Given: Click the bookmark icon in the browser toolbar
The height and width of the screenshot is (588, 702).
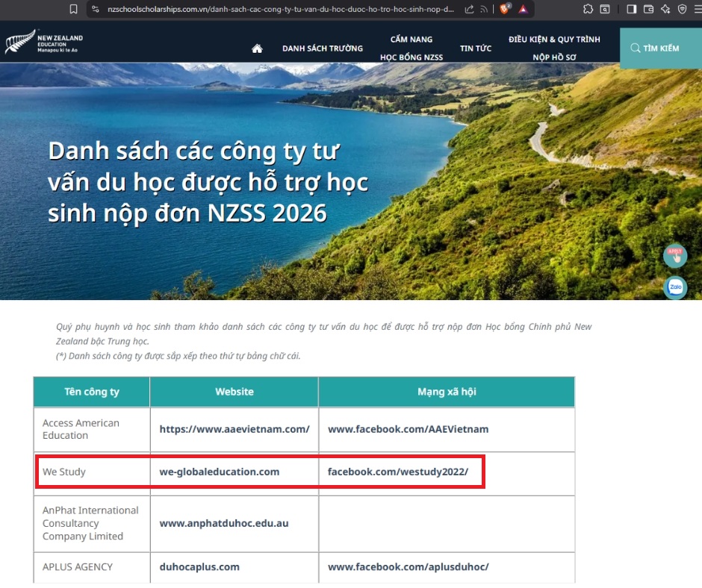Looking at the screenshot, I should (73, 9).
